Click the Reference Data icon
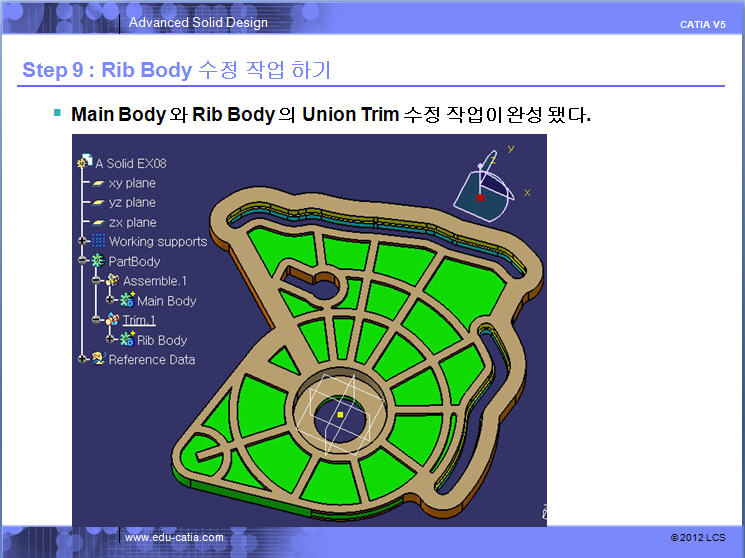Viewport: 745px width, 558px height. pyautogui.click(x=98, y=359)
